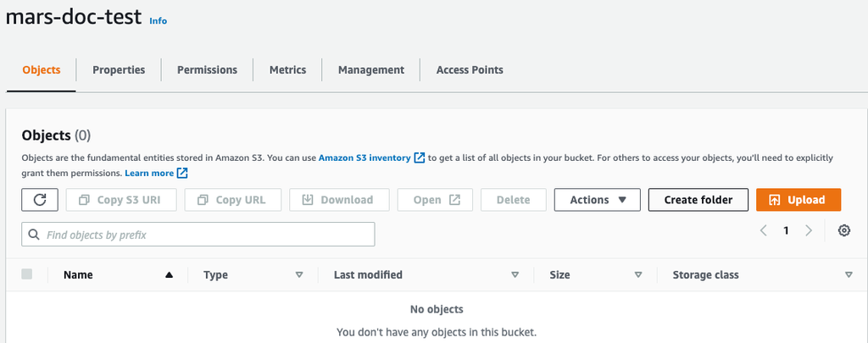The image size is (868, 343).
Task: Click the Last modified column sort arrow
Action: (x=515, y=275)
